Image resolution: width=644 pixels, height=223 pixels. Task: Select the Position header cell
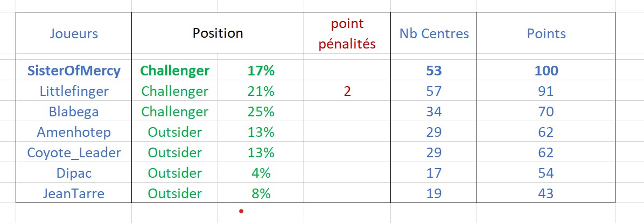tap(218, 33)
